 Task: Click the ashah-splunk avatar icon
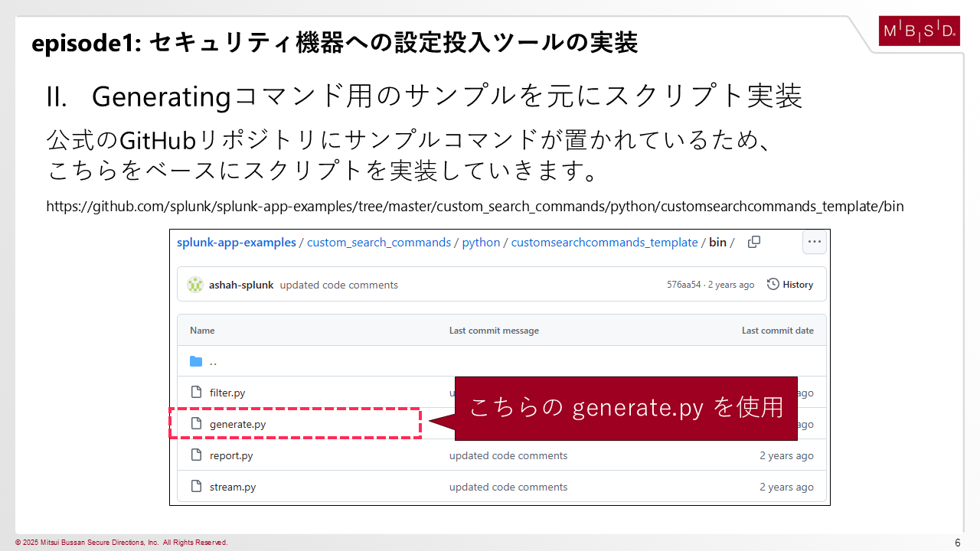195,285
